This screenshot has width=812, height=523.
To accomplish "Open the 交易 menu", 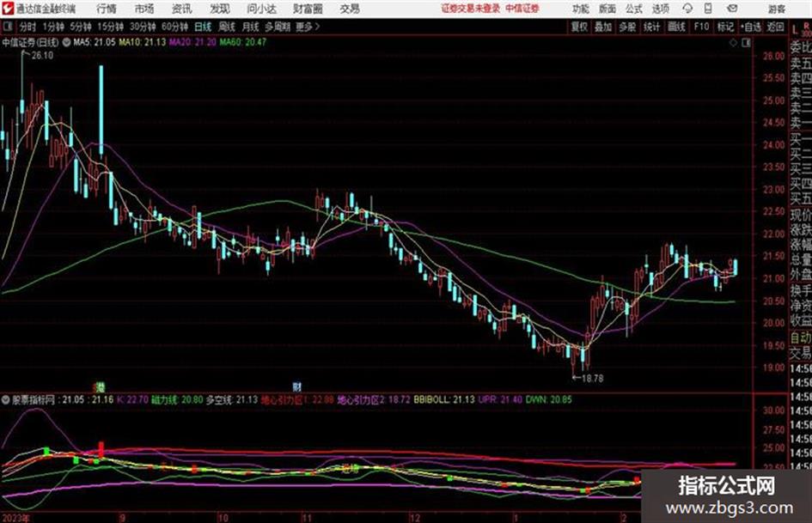I will (350, 9).
